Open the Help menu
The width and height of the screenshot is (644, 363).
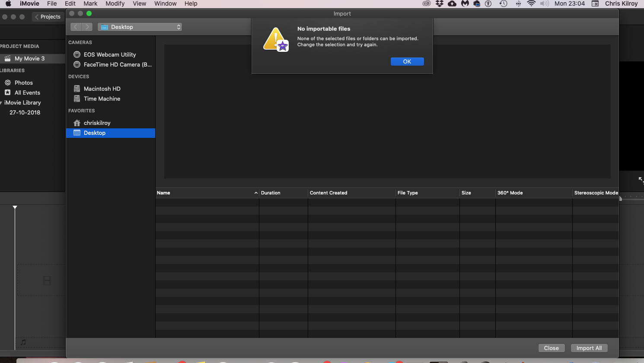[x=191, y=3]
